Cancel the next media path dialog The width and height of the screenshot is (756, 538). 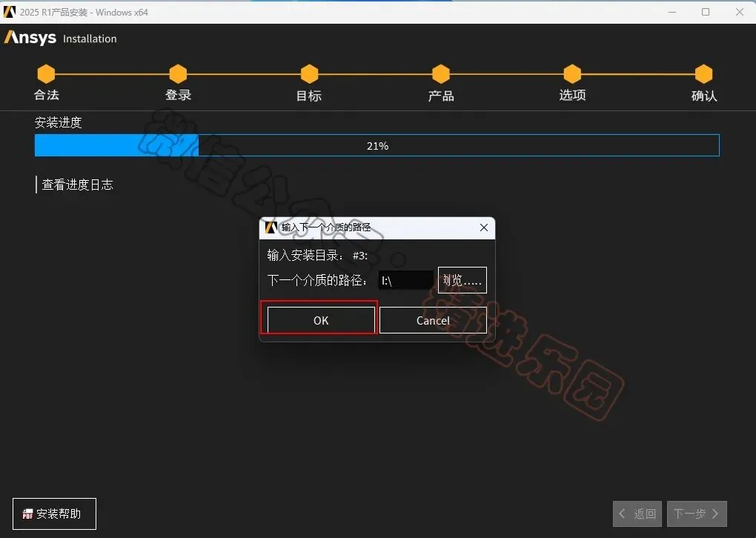433,320
